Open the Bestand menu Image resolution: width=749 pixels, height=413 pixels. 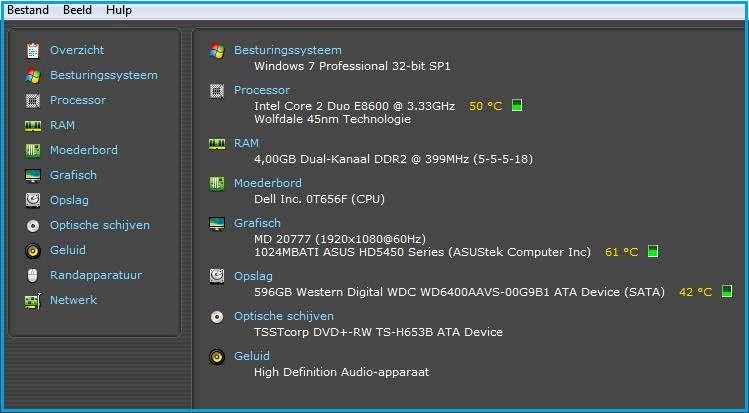point(28,10)
